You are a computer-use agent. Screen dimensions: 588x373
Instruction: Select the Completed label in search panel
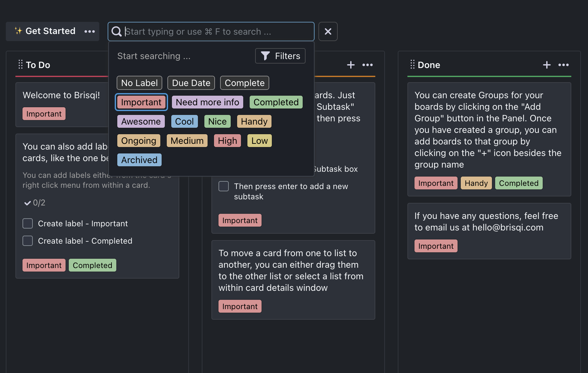point(276,102)
